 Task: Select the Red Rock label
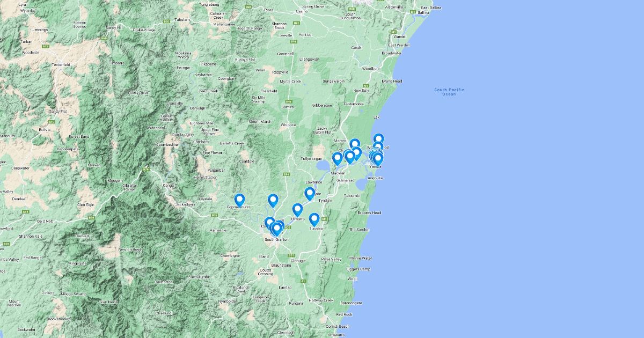344,314
